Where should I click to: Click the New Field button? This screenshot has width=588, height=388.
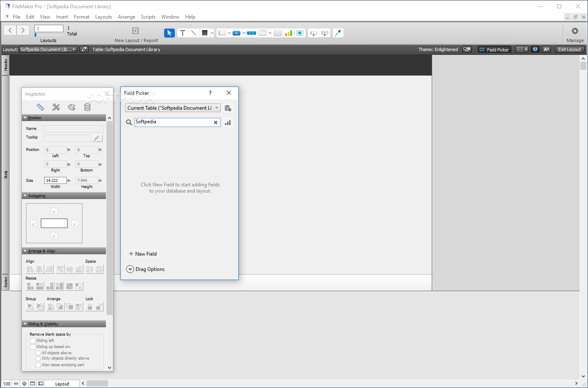coord(142,254)
